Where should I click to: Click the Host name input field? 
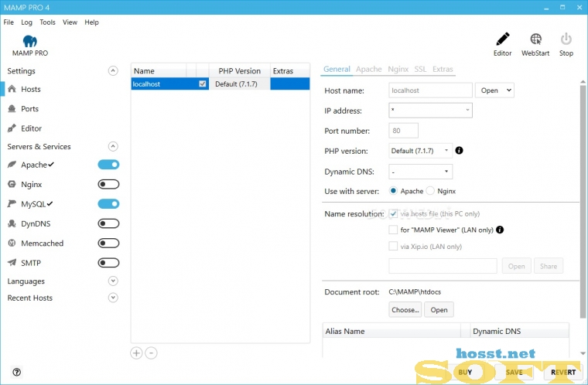click(430, 90)
